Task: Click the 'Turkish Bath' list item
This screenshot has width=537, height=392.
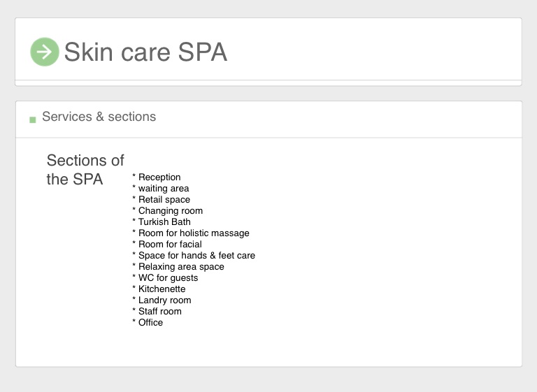Action: point(164,222)
